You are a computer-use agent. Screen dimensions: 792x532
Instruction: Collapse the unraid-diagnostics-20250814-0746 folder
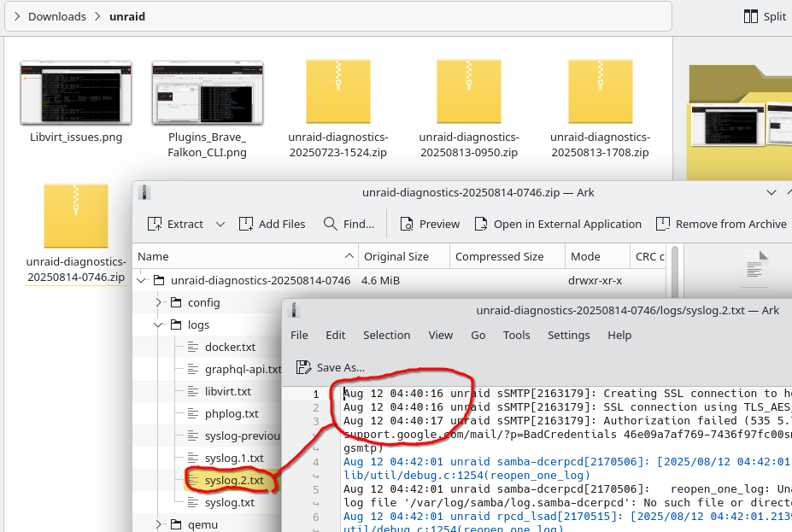pos(142,281)
